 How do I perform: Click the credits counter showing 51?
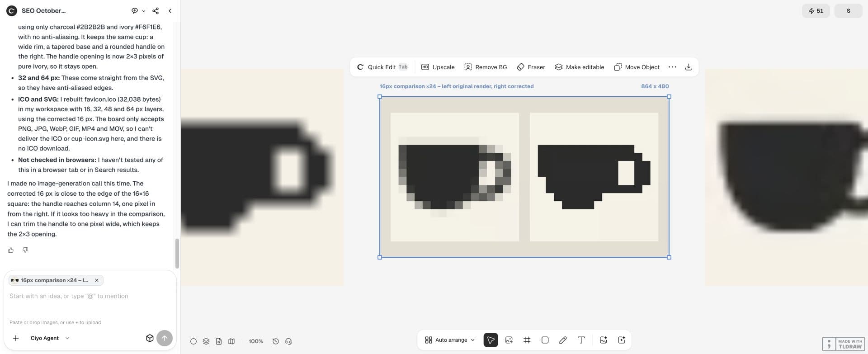(x=816, y=11)
